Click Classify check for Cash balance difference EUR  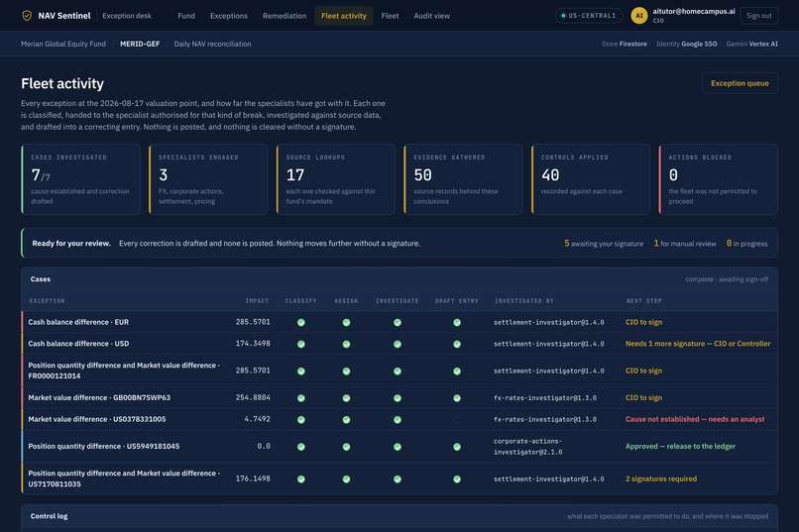click(x=301, y=322)
